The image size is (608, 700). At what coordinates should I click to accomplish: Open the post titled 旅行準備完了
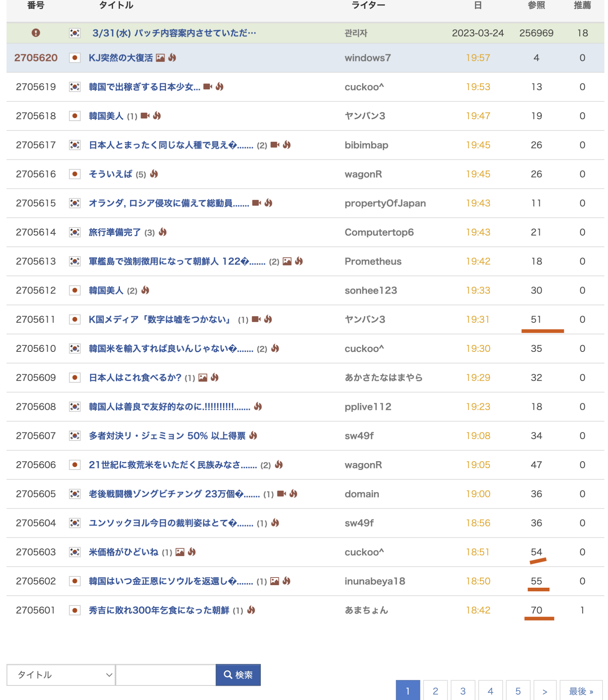[115, 232]
